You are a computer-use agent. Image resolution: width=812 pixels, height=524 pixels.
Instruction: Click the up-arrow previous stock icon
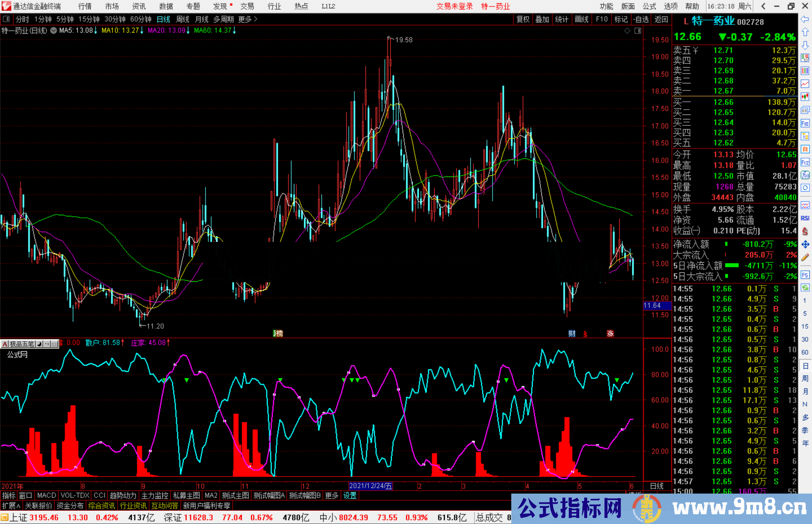(805, 32)
